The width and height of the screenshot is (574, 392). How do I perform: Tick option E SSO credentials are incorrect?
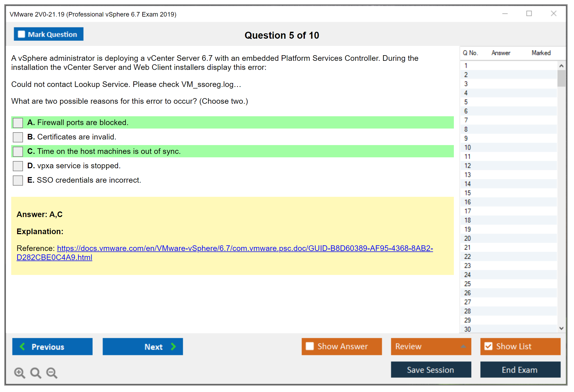(x=18, y=180)
